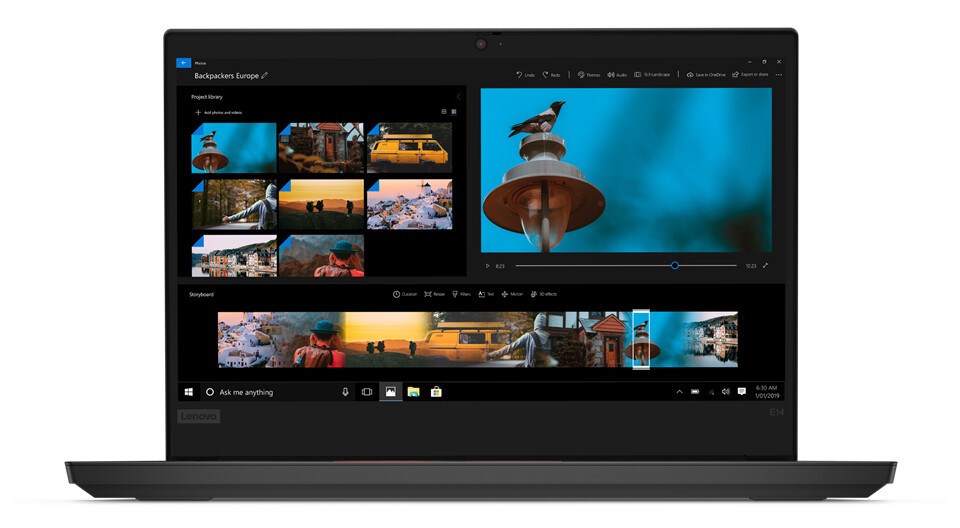This screenshot has width=960, height=528.
Task: Click the highlighted bird clip marker in storyboard
Action: pos(641,339)
